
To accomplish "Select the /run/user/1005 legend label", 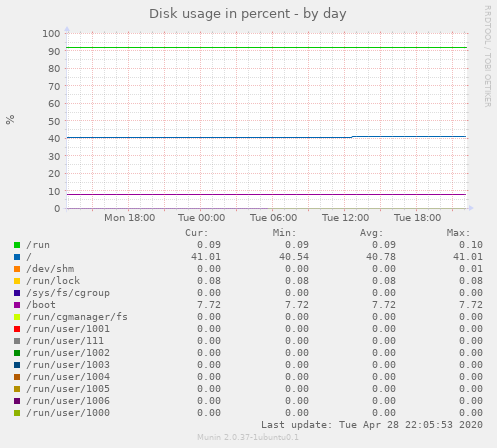I will pyautogui.click(x=68, y=389).
